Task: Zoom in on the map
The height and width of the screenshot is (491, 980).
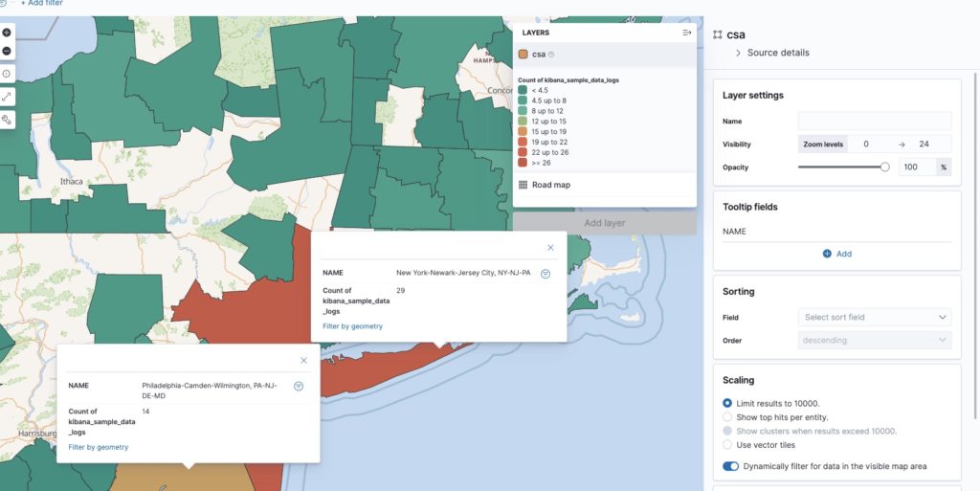Action: pyautogui.click(x=7, y=33)
